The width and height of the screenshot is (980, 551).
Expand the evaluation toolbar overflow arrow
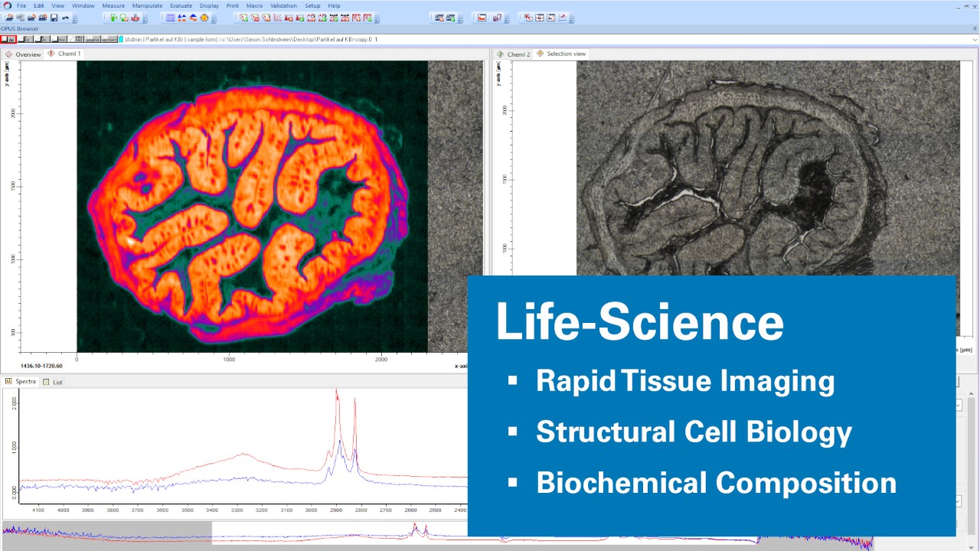[377, 19]
